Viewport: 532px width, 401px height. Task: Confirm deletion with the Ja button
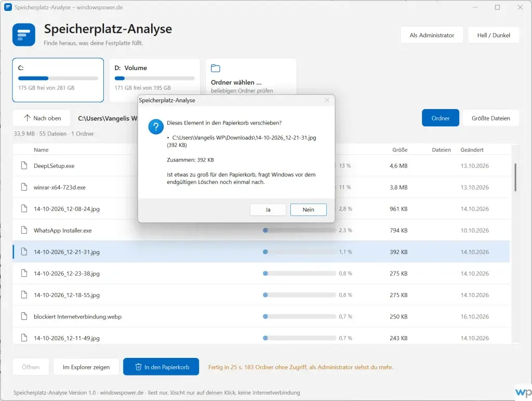pos(268,210)
